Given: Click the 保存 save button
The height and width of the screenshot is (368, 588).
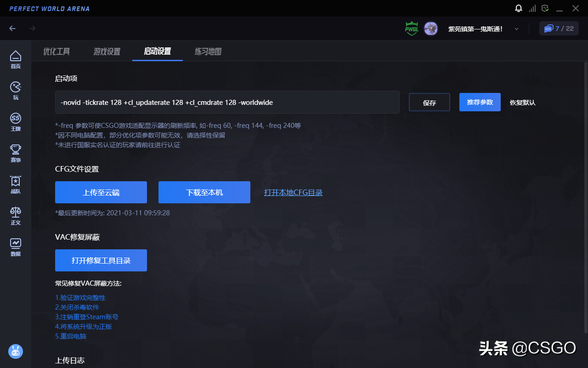Looking at the screenshot, I should pos(429,103).
